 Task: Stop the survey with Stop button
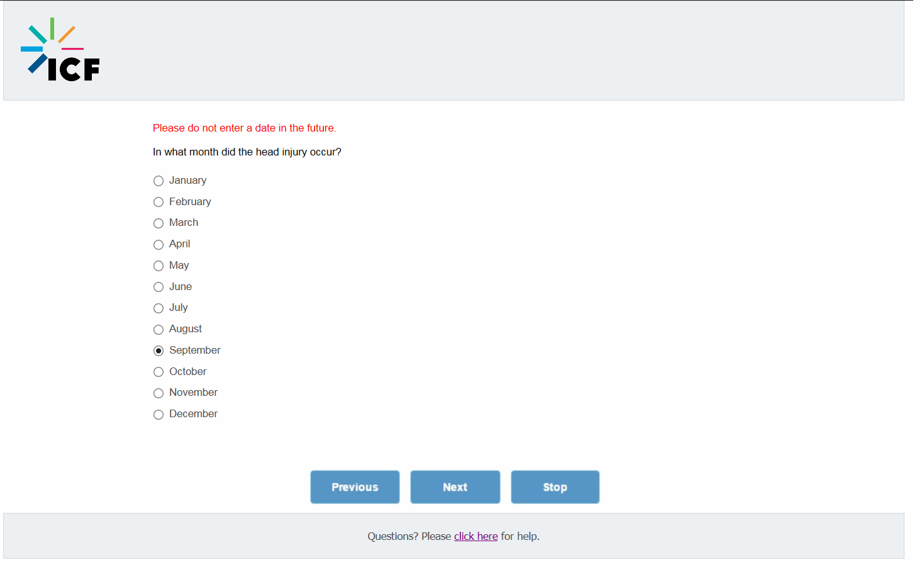coord(555,487)
